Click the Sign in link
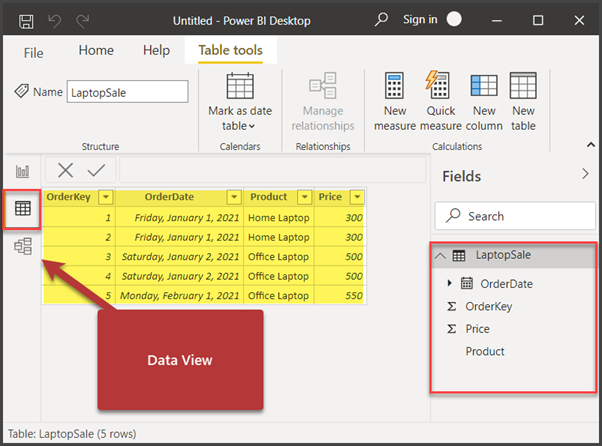The width and height of the screenshot is (602, 446). pos(420,19)
